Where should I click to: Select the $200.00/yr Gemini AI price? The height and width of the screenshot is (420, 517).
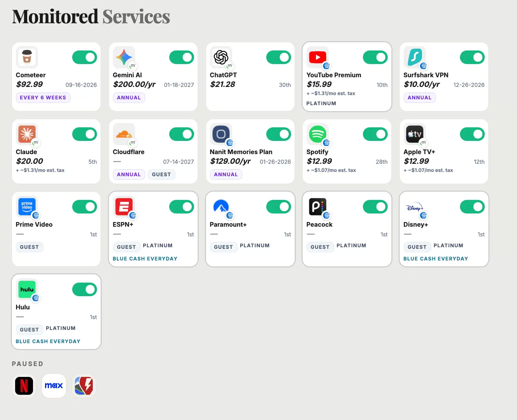coord(134,84)
